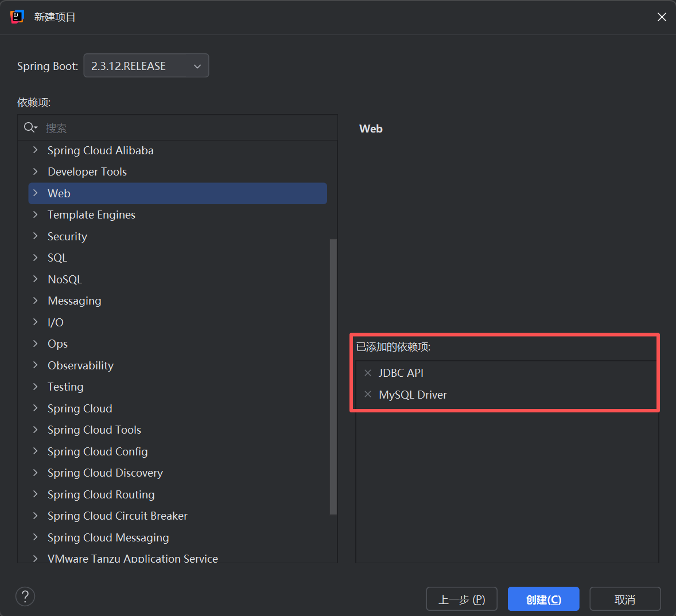This screenshot has width=676, height=616.
Task: Select Developer Tools row
Action: (x=178, y=172)
